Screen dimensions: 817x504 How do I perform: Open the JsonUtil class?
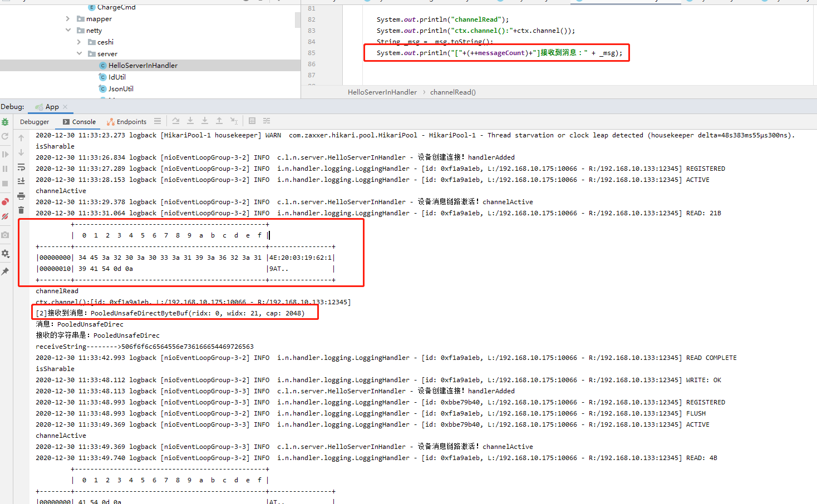(116, 89)
